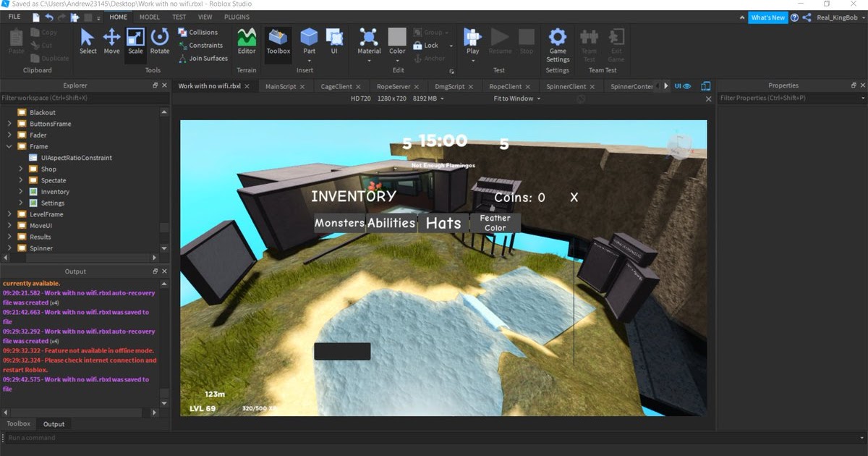Click the Inventory image icon in Explorer

point(33,192)
